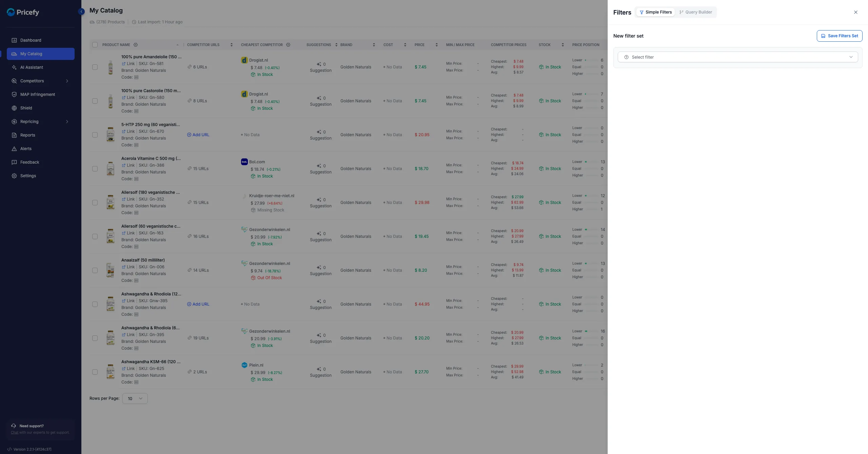Image resolution: width=868 pixels, height=454 pixels.
Task: Open MAP Infringement page
Action: tap(41, 95)
